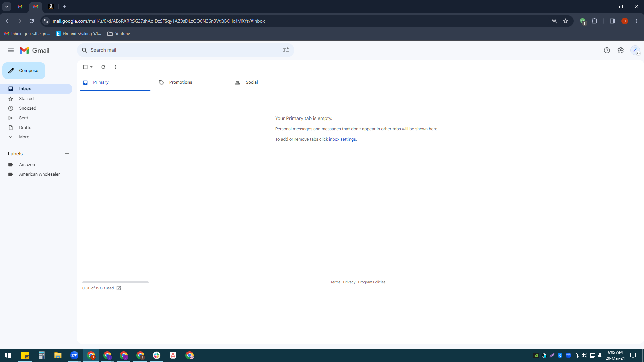Open the Support help icon
Screen dimensions: 644x362
(607, 50)
